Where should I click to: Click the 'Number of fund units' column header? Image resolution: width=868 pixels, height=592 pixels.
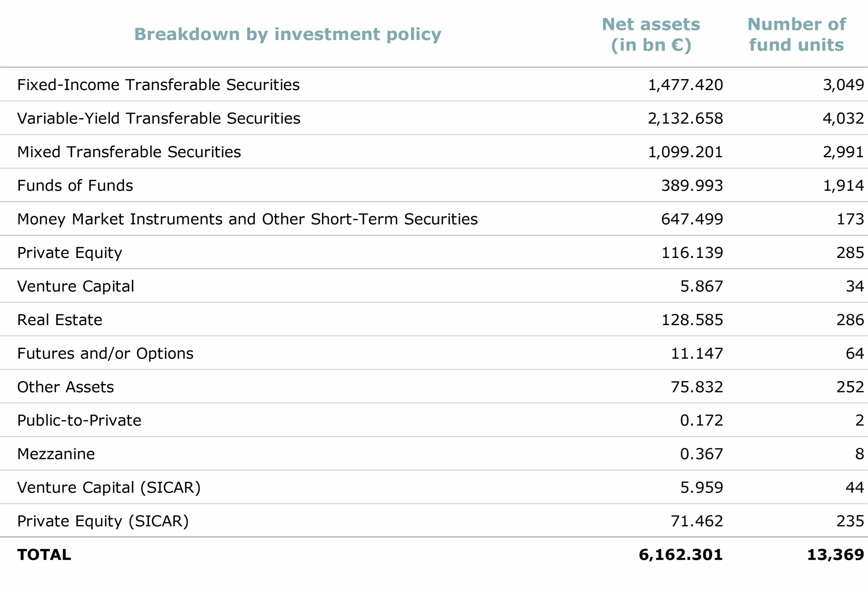tap(796, 34)
